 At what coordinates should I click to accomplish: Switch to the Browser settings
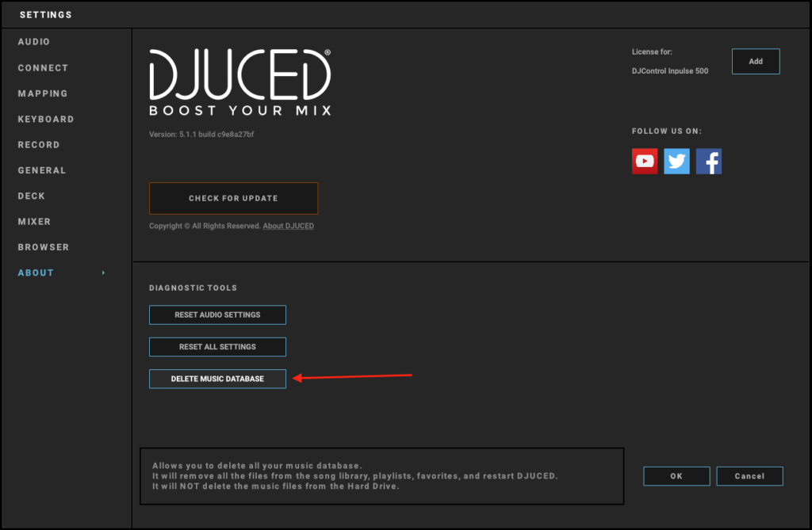[44, 247]
